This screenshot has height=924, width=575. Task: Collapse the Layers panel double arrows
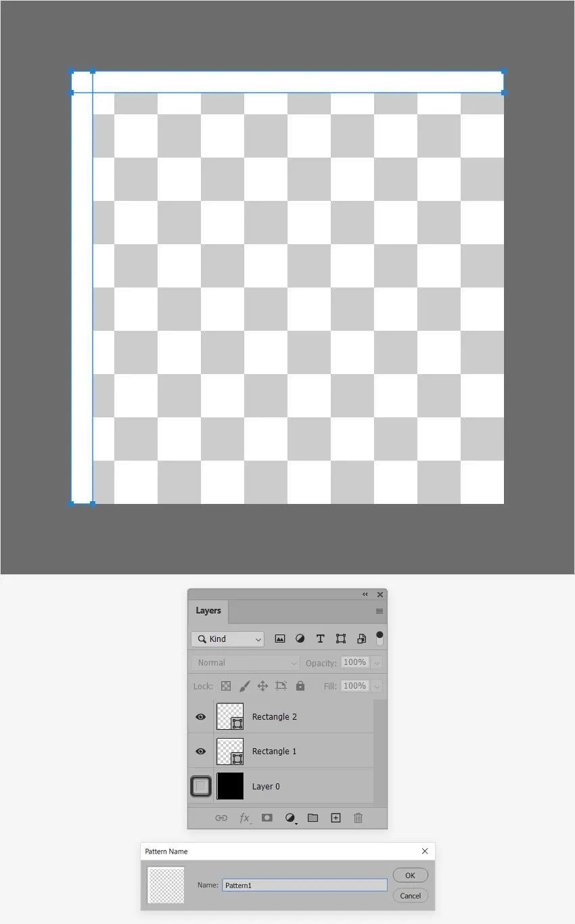(365, 595)
